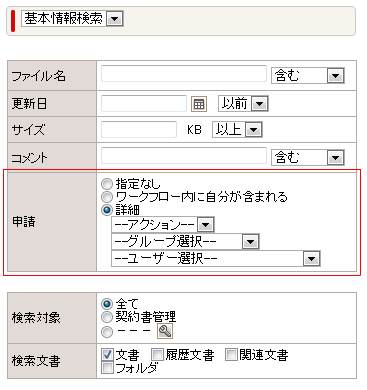Open the 以上 size condition dropdown
Image resolution: width=367 pixels, height=390 pixels.
[237, 129]
